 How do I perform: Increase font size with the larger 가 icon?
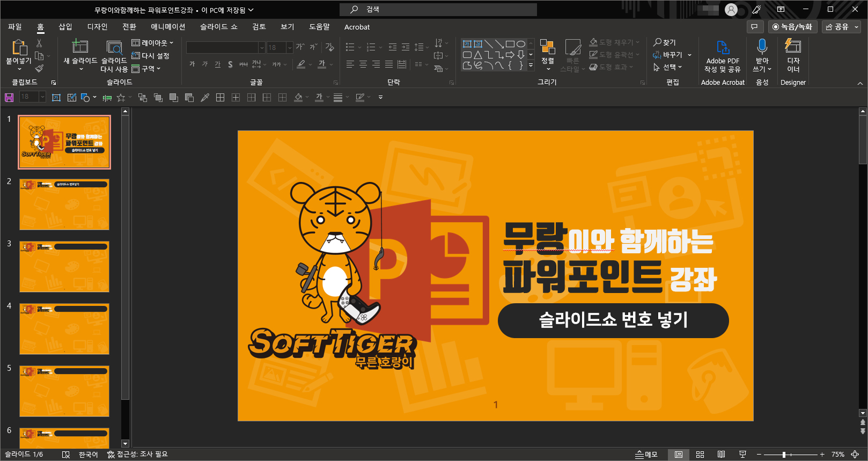300,47
